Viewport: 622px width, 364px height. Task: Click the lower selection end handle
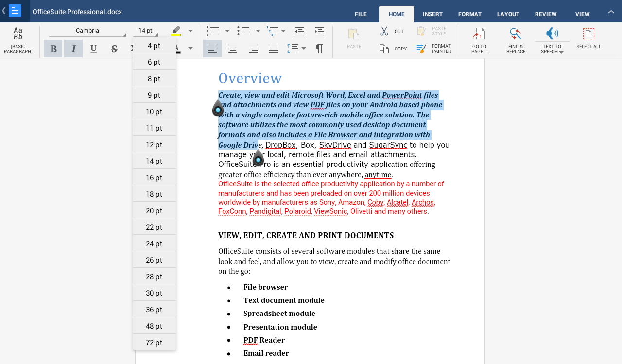[258, 159]
